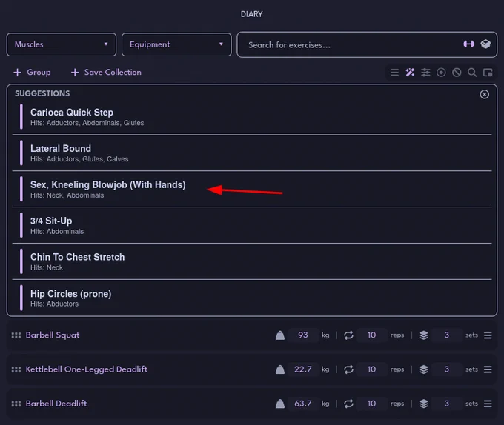The image size is (504, 425).
Task: Click the dumbbell icon in search bar
Action: (x=468, y=44)
